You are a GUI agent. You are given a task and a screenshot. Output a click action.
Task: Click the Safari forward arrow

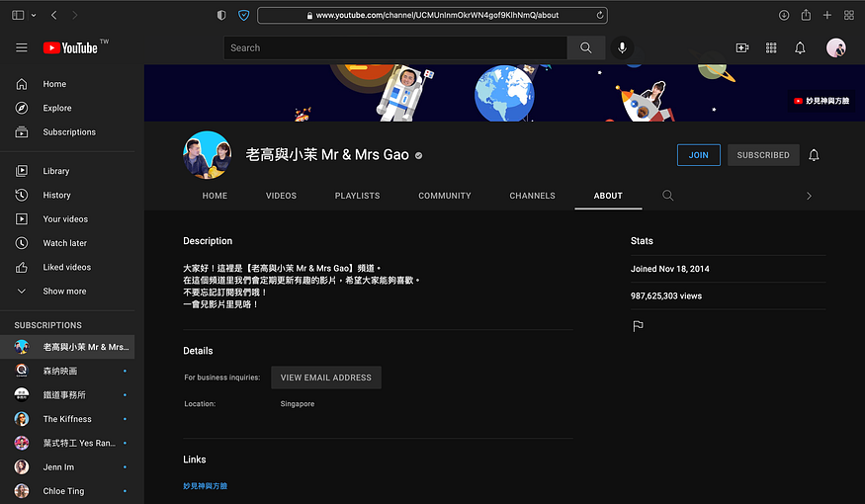pyautogui.click(x=74, y=16)
